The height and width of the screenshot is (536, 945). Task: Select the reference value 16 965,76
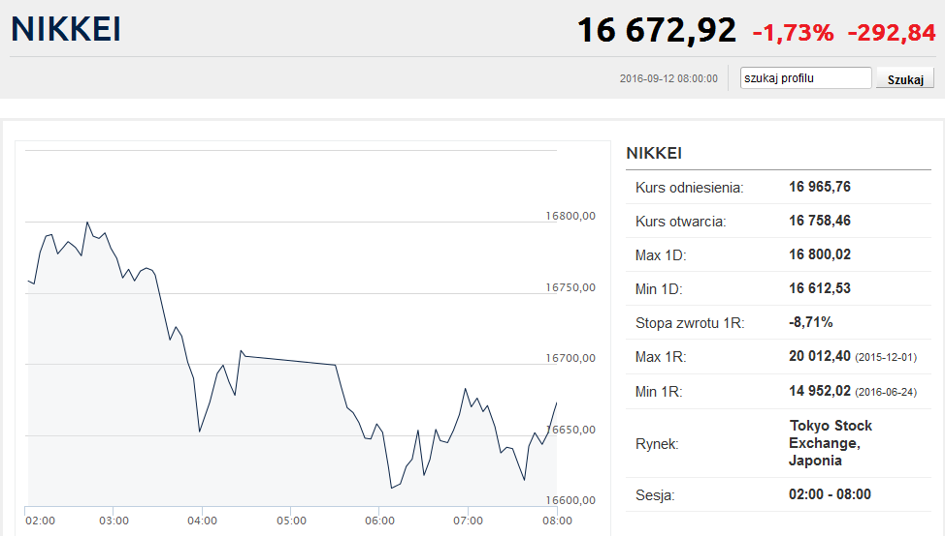(820, 186)
